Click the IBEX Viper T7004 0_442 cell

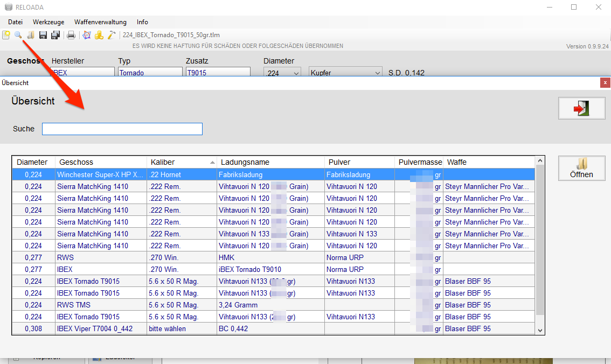pos(101,328)
